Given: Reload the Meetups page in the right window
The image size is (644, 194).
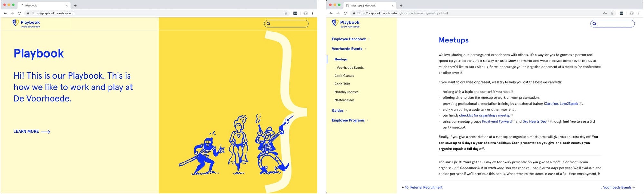Looking at the screenshot, I should (x=345, y=13).
